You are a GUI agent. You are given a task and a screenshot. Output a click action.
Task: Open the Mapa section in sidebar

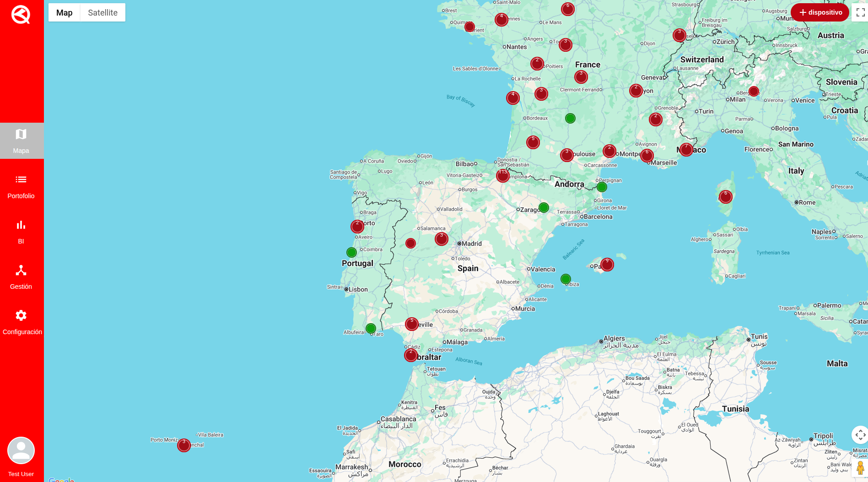coord(22,141)
